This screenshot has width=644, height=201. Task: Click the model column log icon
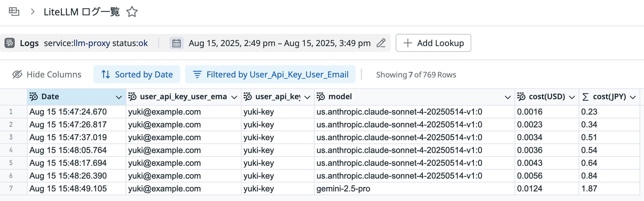point(321,97)
